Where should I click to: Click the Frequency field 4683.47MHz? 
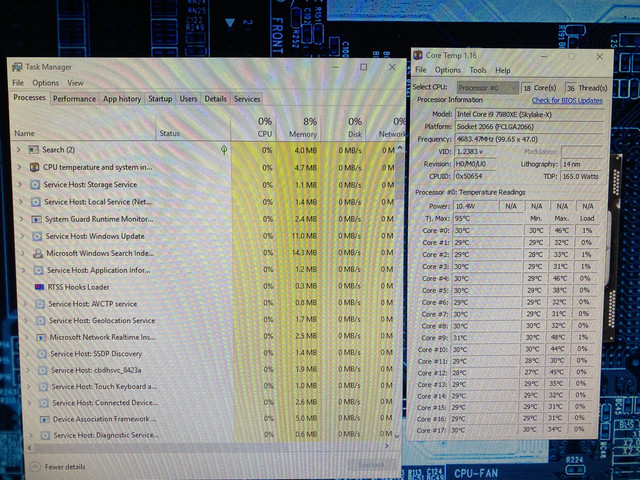529,139
